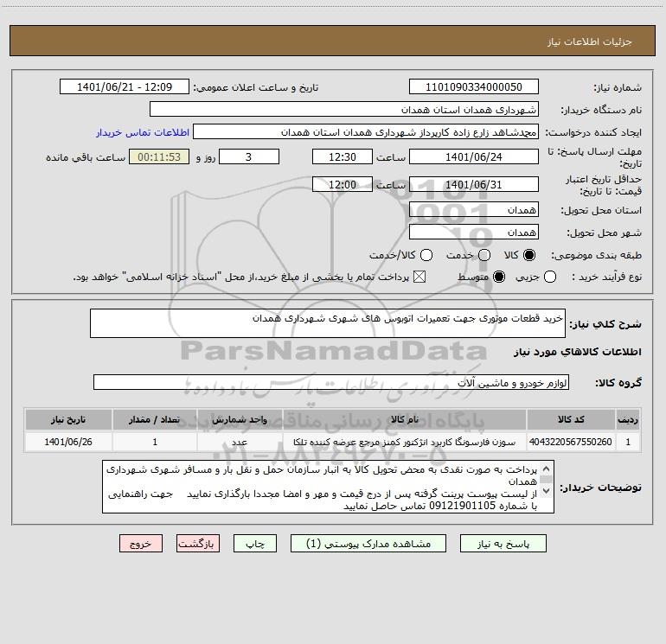Select the کالا/خدمت radio button
Image resolution: width=666 pixels, height=644 pixels.
click(426, 255)
